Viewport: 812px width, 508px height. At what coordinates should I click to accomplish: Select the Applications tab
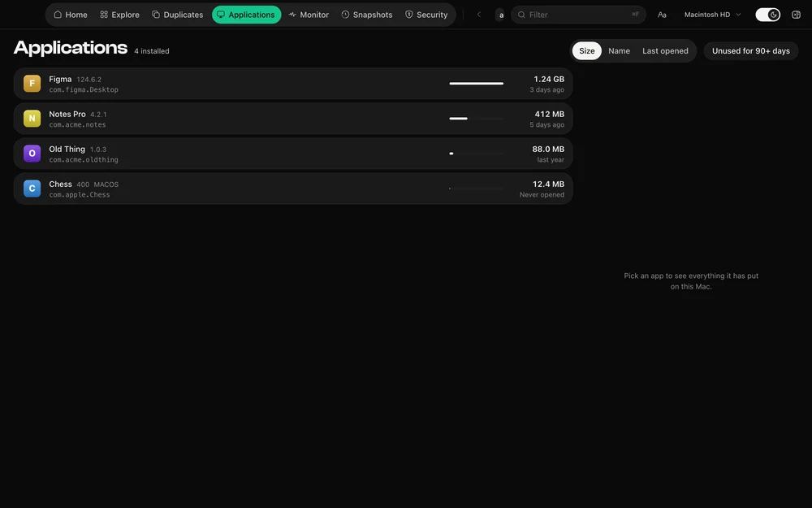point(247,15)
